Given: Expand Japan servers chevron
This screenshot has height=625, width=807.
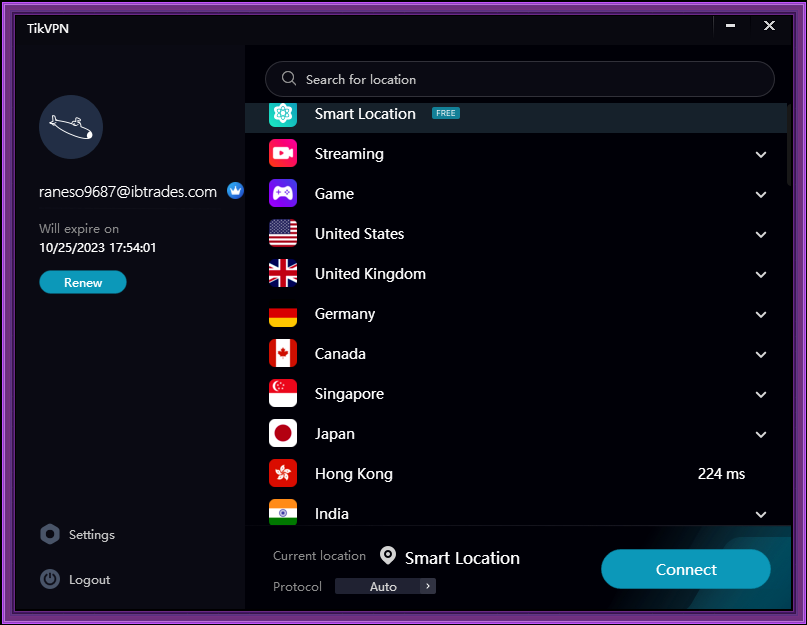Looking at the screenshot, I should click(761, 435).
